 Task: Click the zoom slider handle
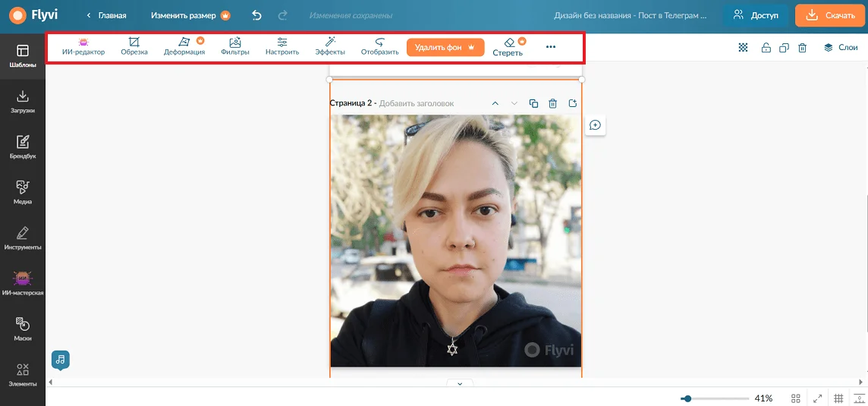[687, 398]
